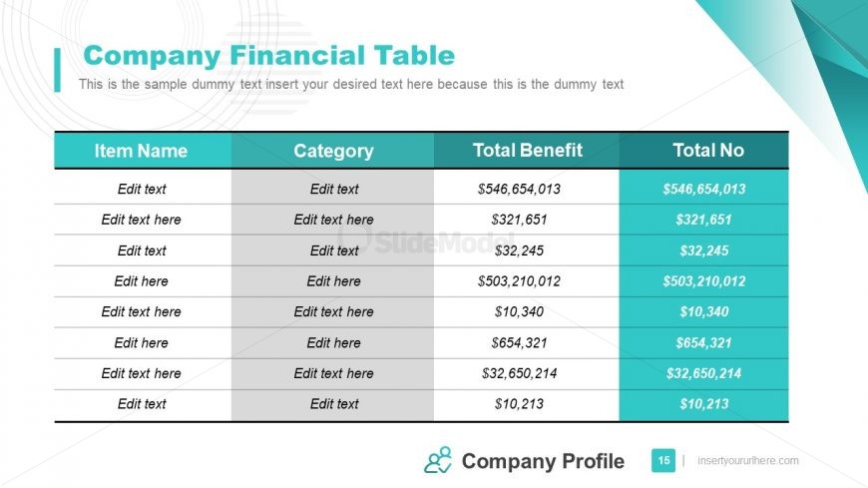Select $32,650,214 in the Total Benefit column

[519, 373]
